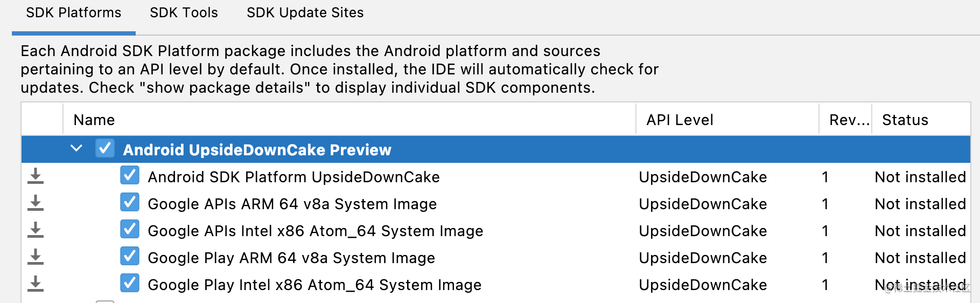Click Not installed status of Google APIs ARM 64 row
The width and height of the screenshot is (980, 303).
point(920,204)
